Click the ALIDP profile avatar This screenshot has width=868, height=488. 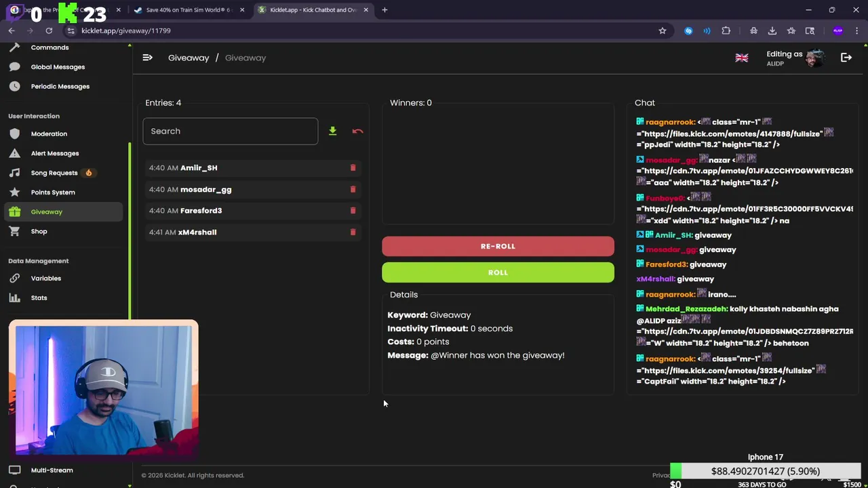point(815,58)
